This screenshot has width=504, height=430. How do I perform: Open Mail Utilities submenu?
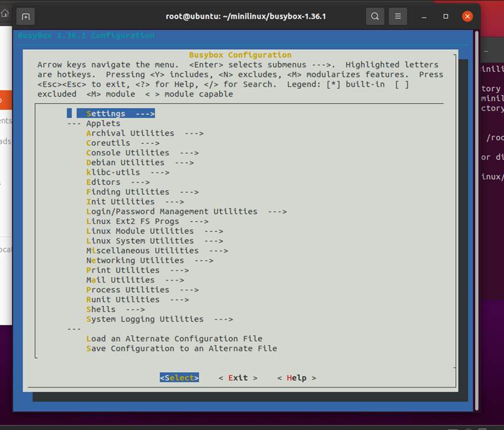pyautogui.click(x=135, y=280)
